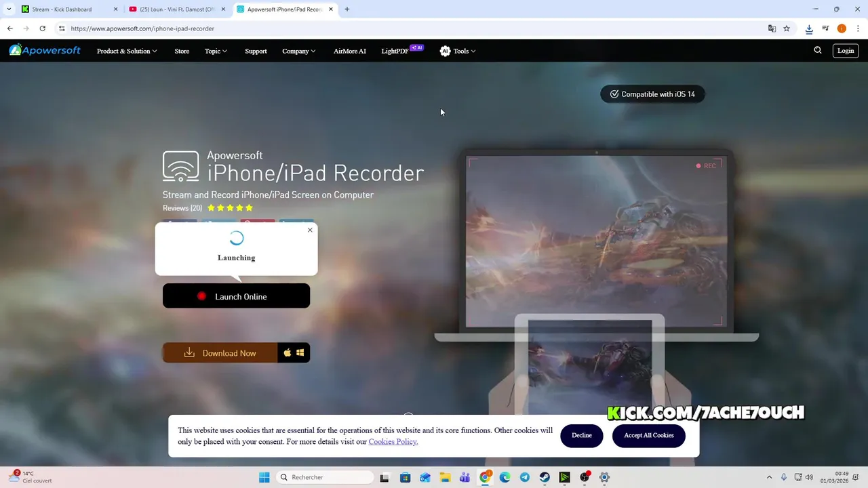Click the five-star rating
This screenshot has width=868, height=488.
click(230, 208)
